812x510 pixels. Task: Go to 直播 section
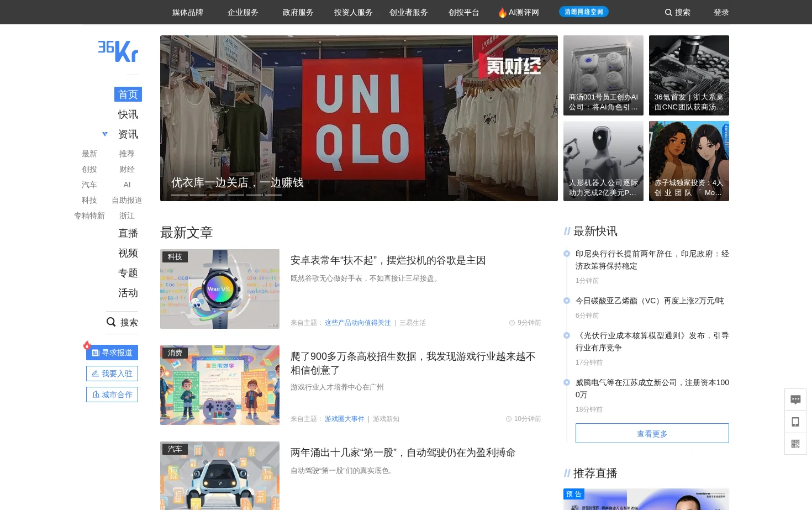tap(128, 233)
